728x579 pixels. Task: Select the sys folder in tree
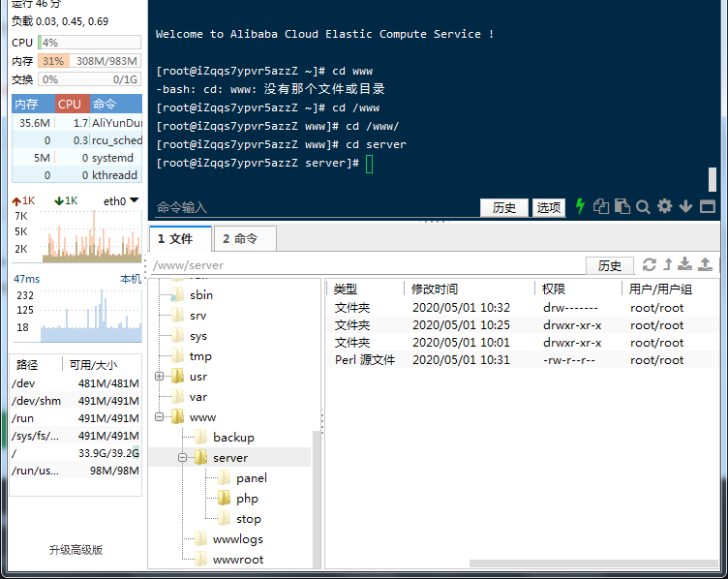pos(198,336)
